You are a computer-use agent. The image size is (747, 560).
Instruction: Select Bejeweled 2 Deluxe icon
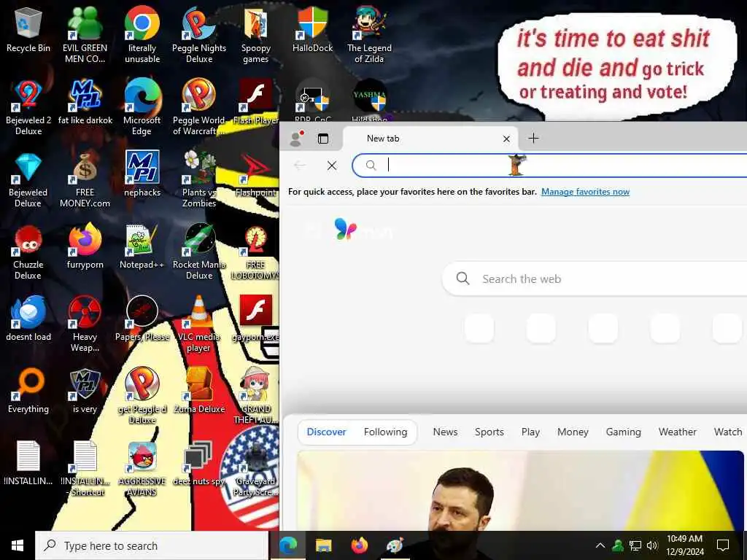click(28, 108)
